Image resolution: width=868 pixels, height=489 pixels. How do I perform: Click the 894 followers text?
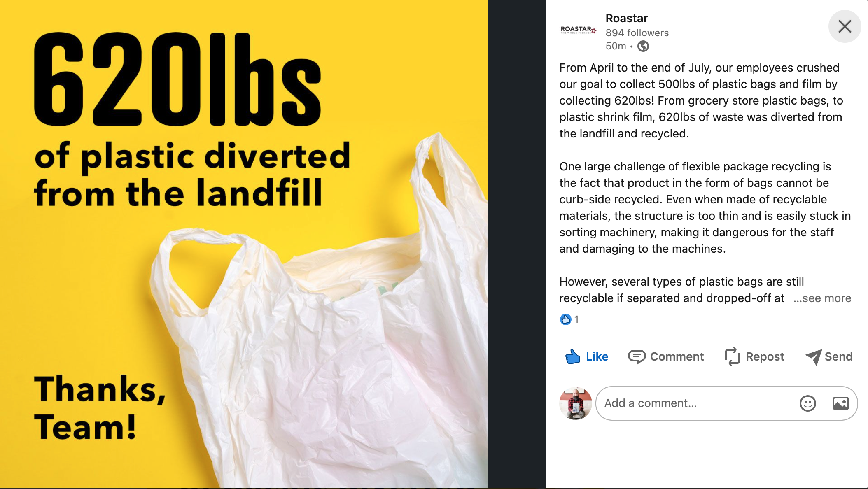(x=637, y=33)
